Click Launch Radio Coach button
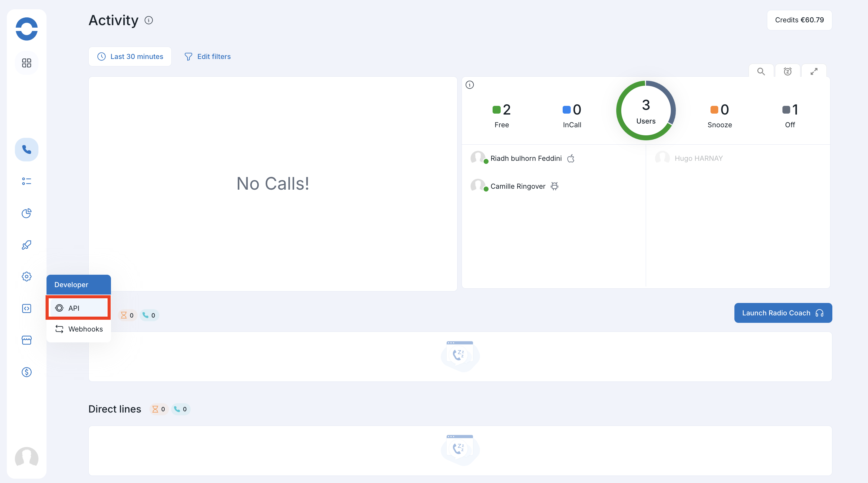This screenshot has width=868, height=483. click(x=783, y=313)
